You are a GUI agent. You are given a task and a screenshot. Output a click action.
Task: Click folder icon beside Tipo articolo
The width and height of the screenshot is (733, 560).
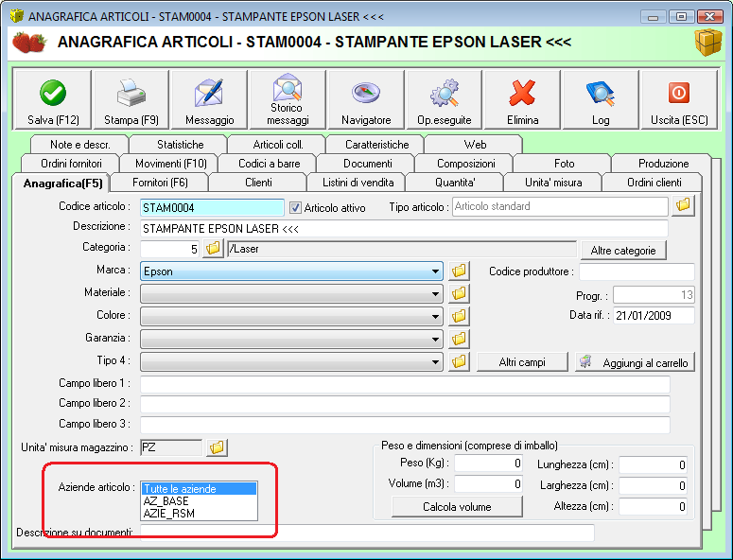(683, 205)
